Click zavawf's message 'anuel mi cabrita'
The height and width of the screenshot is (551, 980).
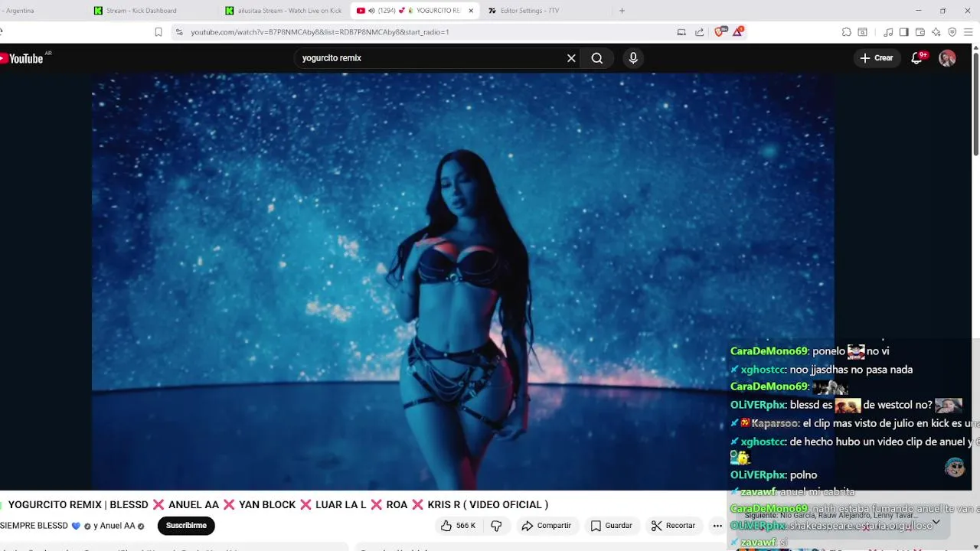click(x=817, y=492)
